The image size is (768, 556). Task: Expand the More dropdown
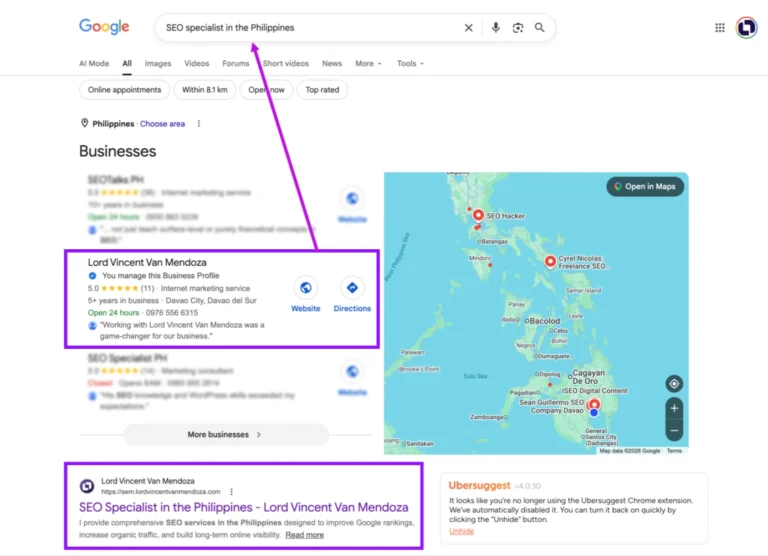pyautogui.click(x=368, y=63)
